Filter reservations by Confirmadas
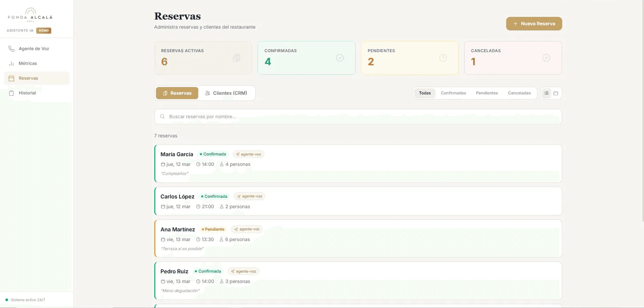 pyautogui.click(x=453, y=93)
